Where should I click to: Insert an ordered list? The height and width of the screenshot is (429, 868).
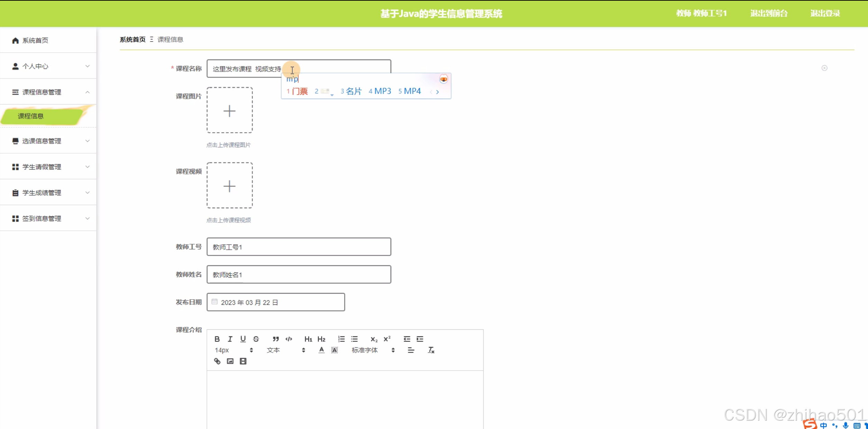341,339
